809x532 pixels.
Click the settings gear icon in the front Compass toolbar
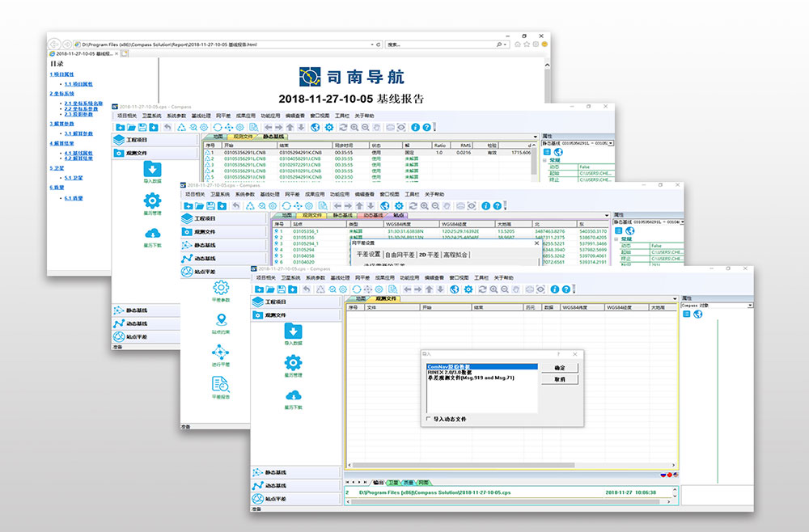468,289
